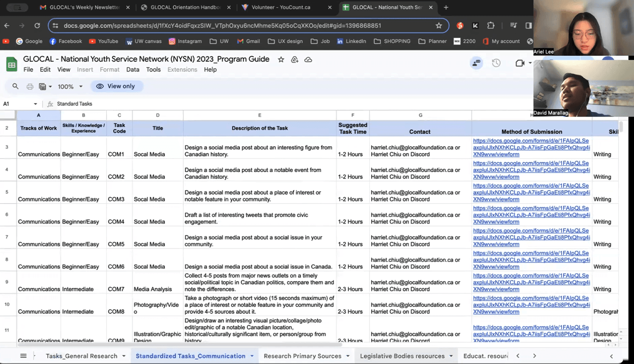Click the Google Sheets home logo
This screenshot has height=364, width=634.
tap(12, 64)
